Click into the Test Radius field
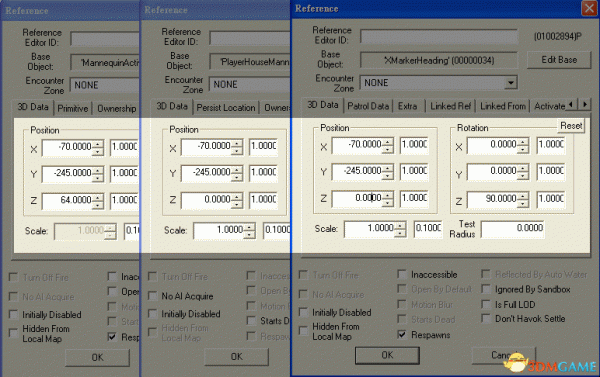 513,229
